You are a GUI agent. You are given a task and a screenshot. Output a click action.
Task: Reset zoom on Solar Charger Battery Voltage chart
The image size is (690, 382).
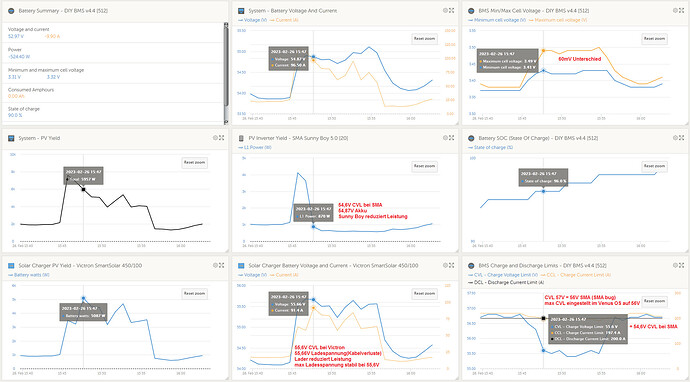424,294
